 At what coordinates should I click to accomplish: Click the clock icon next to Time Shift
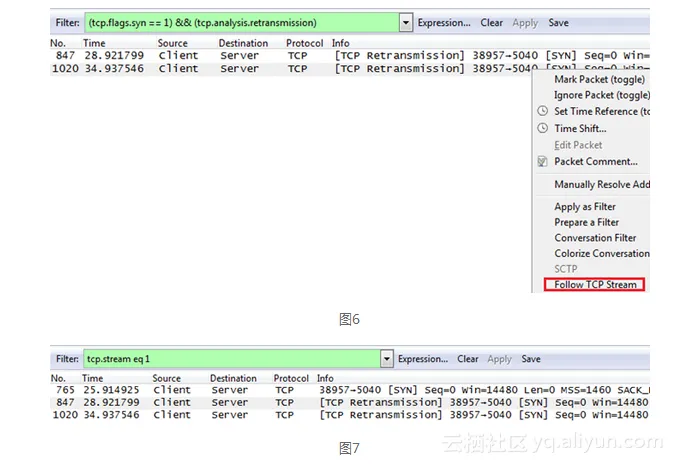click(x=543, y=128)
